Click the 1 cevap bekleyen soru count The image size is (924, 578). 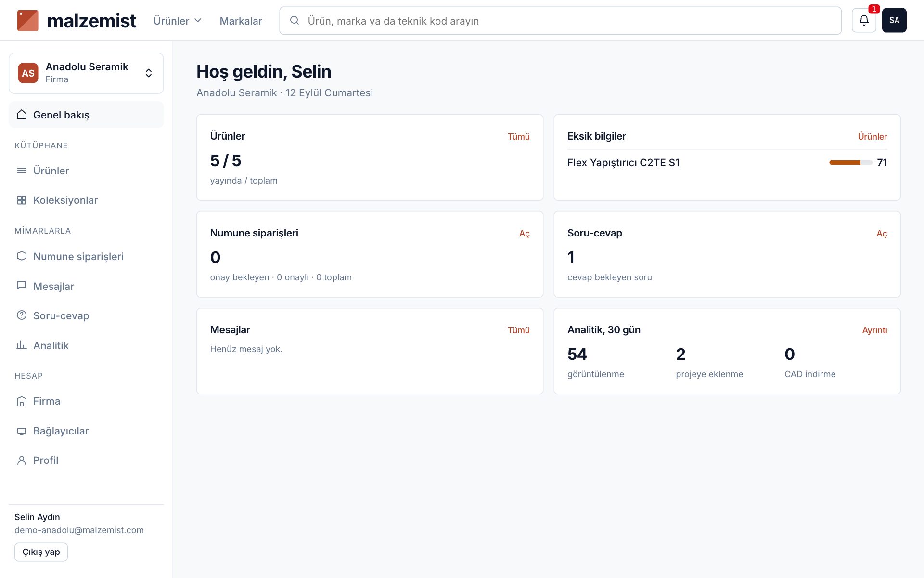571,257
